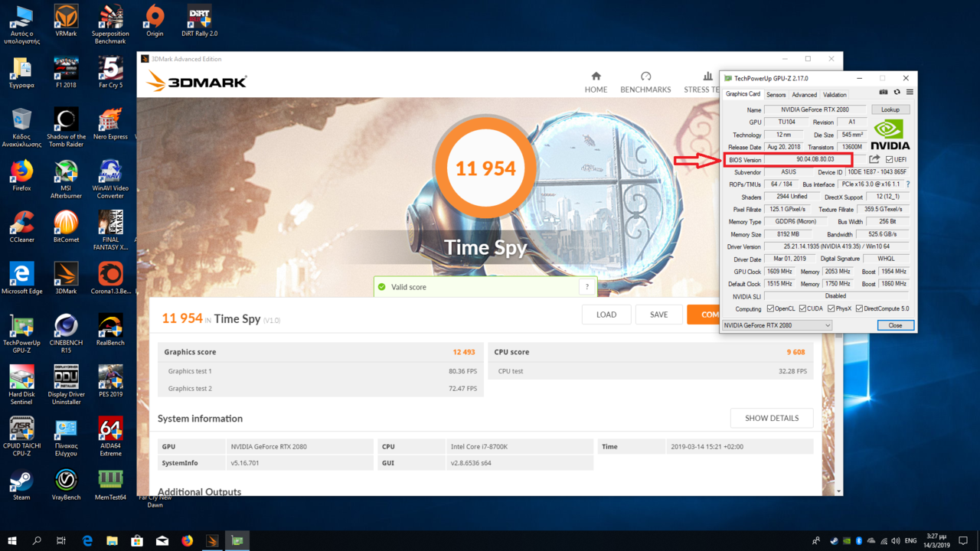The image size is (980, 551).
Task: Expand the NVIDIA GeForce RTX 2080 GPU dropdown
Action: tap(777, 325)
